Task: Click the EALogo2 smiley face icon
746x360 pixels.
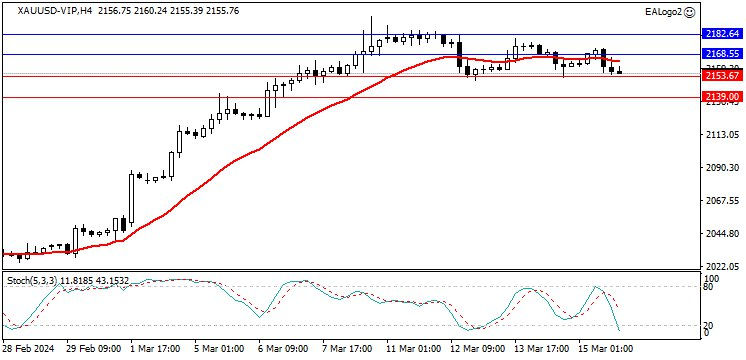Action: pos(689,13)
